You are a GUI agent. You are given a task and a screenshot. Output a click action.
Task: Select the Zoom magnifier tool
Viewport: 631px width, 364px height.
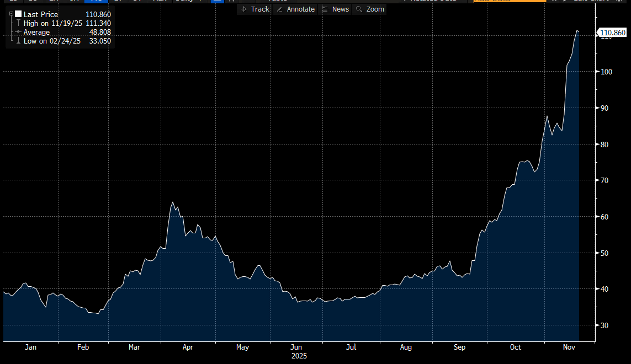(x=370, y=9)
